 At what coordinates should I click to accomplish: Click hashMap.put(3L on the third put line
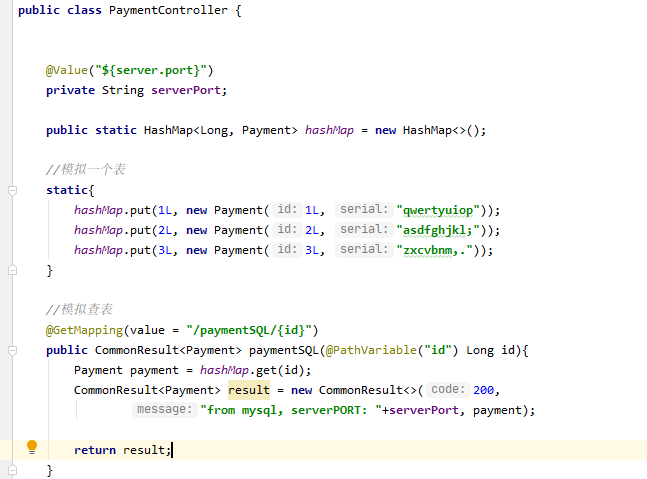coord(122,250)
